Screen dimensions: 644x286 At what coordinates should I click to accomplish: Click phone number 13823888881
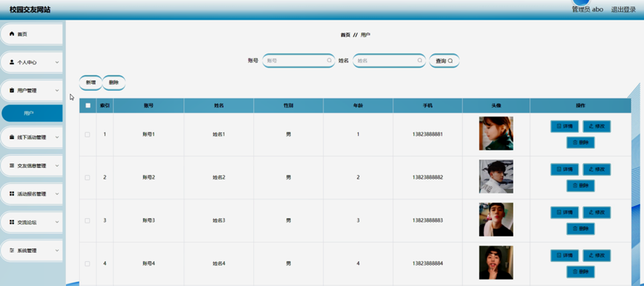tap(428, 134)
